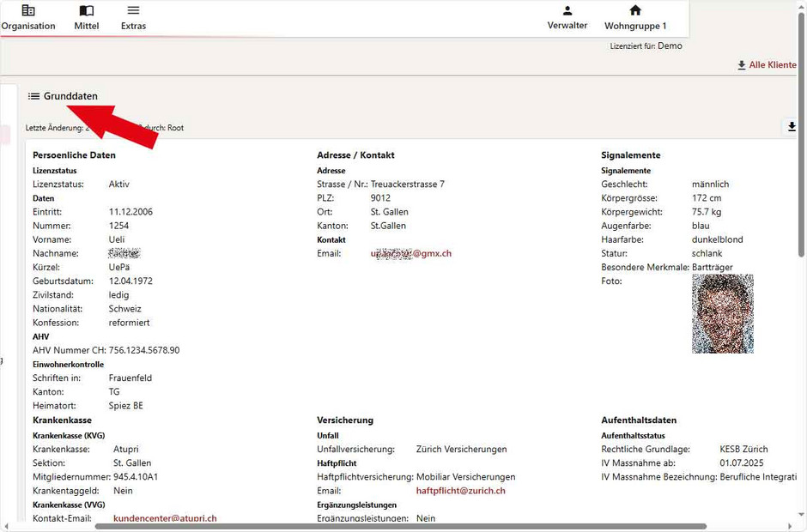807x532 pixels.
Task: Click the gmx.ch contact email link
Action: tap(410, 253)
